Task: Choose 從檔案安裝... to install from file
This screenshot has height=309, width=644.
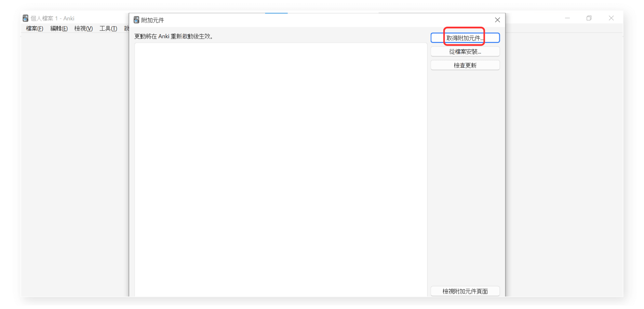Action: pos(465,52)
